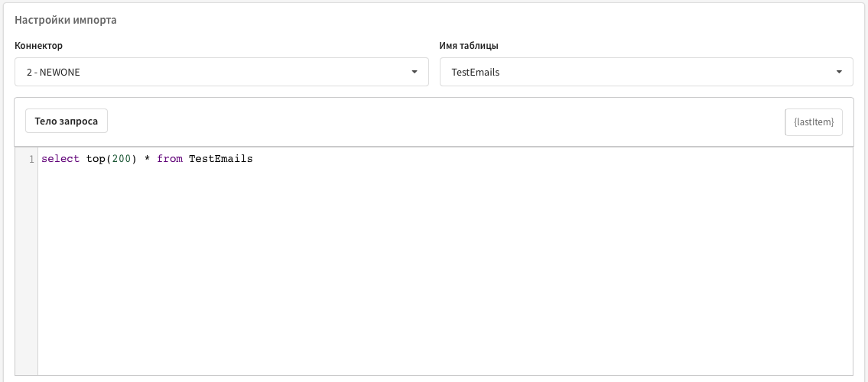The height and width of the screenshot is (382, 868).
Task: Click the caret arrow of the Имя таблицы dropdown
Action: click(x=839, y=72)
